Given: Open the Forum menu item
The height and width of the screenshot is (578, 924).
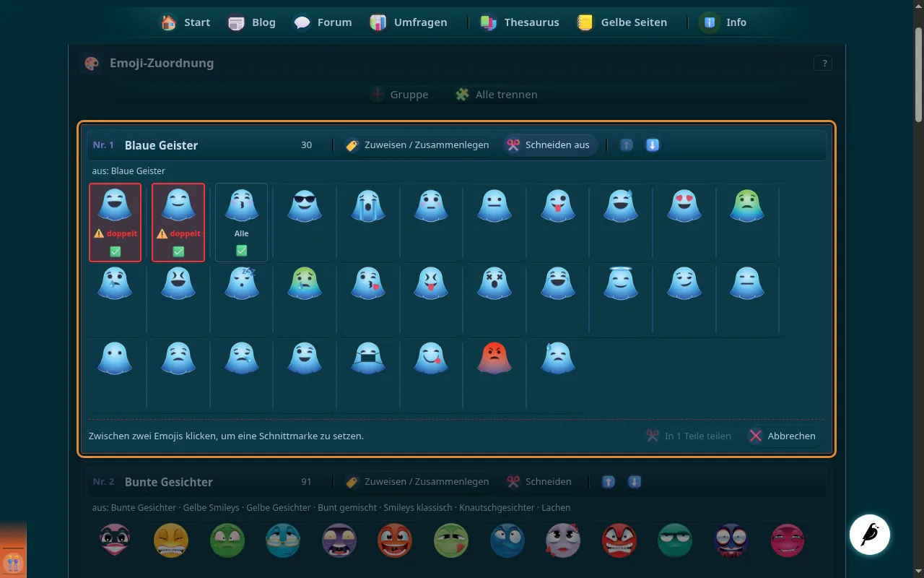Looking at the screenshot, I should (323, 22).
